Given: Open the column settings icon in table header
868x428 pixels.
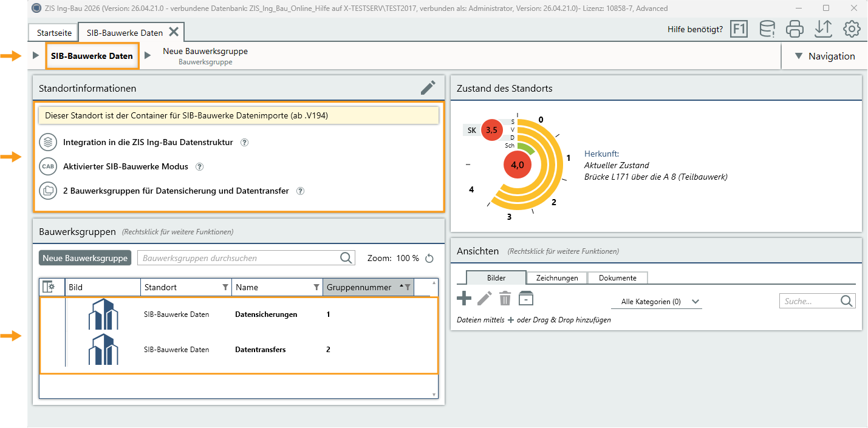Looking at the screenshot, I should point(49,287).
